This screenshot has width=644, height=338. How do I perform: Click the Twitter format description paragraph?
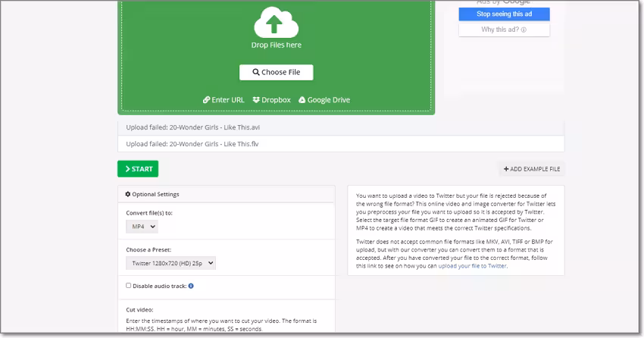point(455,211)
